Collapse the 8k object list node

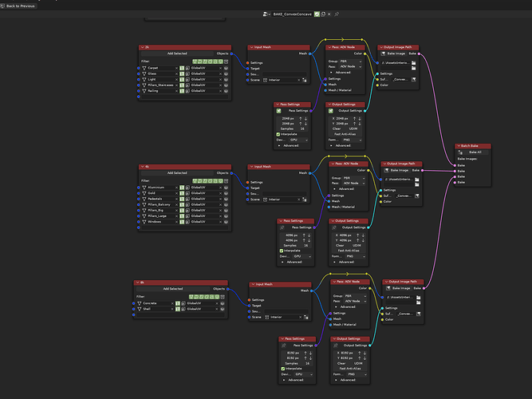pos(138,282)
